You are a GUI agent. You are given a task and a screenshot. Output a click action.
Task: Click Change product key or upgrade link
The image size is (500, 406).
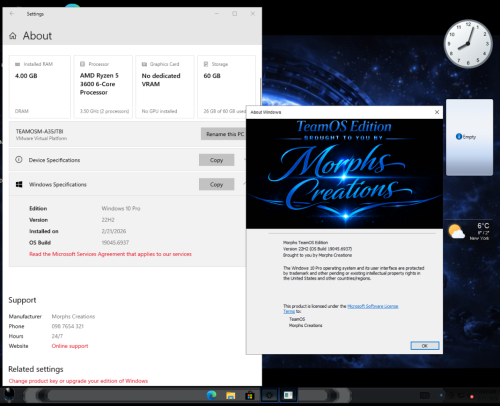78,381
